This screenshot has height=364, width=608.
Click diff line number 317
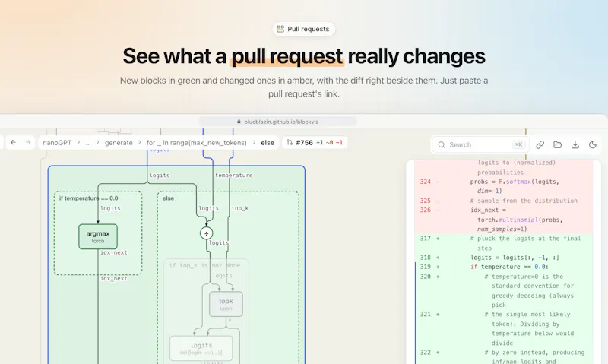click(x=425, y=239)
